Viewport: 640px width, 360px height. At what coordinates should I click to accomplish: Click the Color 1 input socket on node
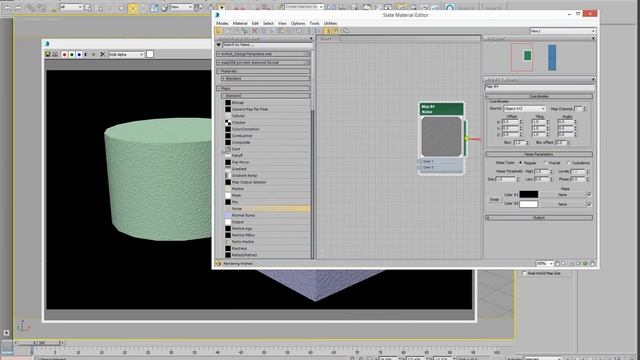(420, 162)
